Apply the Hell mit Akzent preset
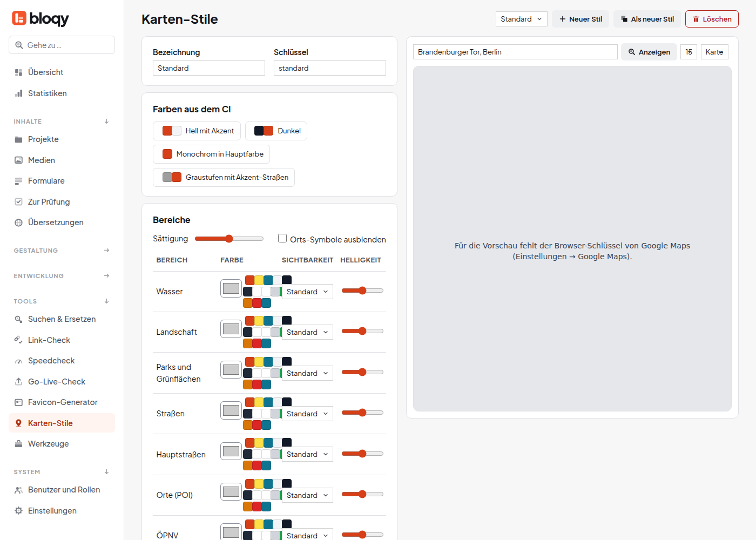Screen dimensions: 756x540 click(x=197, y=131)
